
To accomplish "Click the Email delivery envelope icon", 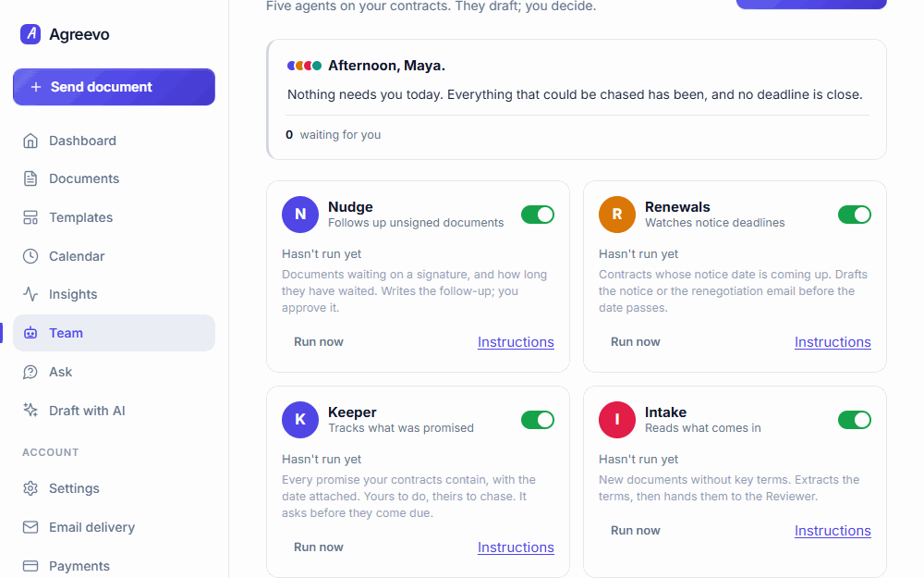I will (x=30, y=527).
